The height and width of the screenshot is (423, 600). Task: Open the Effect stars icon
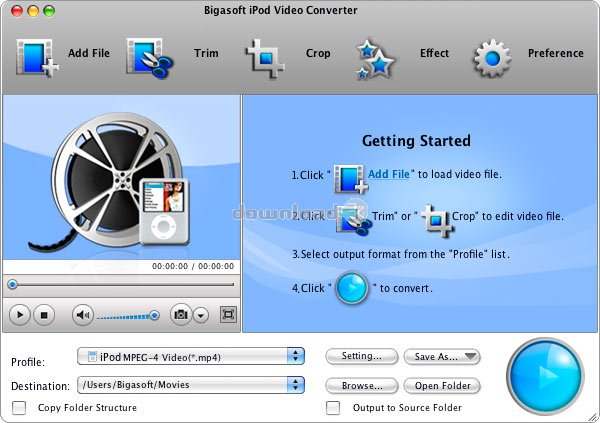374,59
